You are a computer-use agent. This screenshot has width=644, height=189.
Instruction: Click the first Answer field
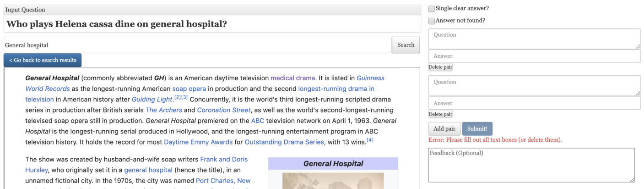click(535, 56)
